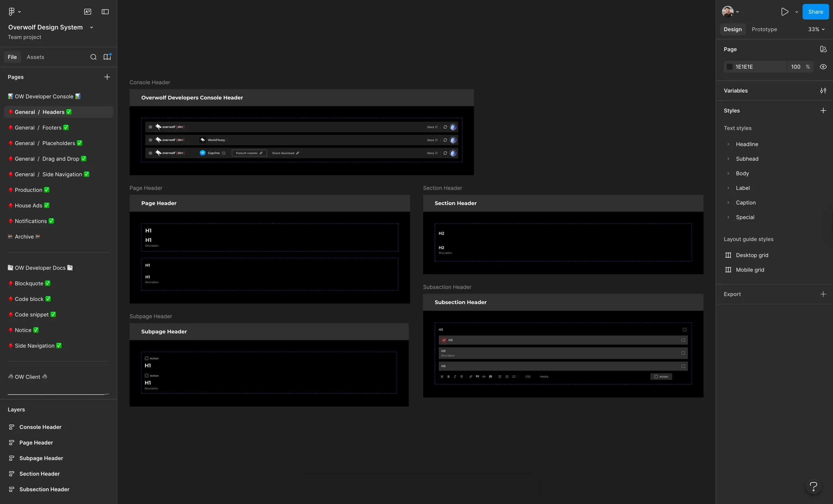Open Overwolf Design System file name dropdown

(x=91, y=27)
